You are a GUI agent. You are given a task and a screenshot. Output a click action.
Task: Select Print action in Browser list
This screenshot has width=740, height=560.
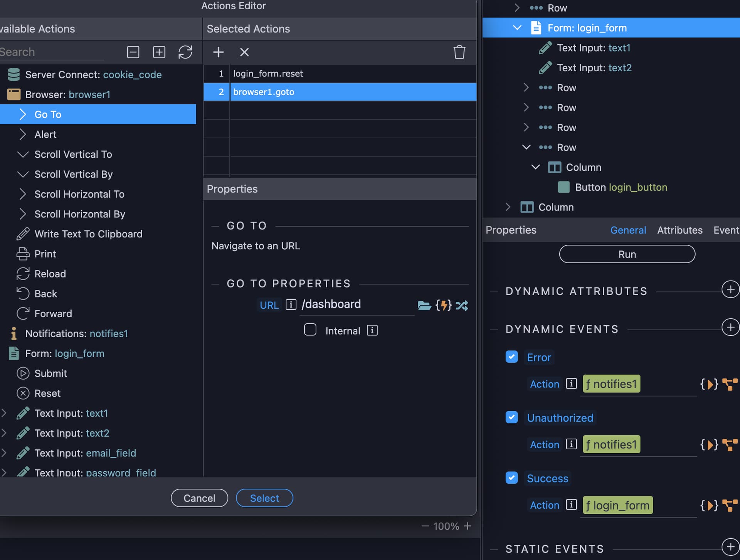(x=45, y=254)
